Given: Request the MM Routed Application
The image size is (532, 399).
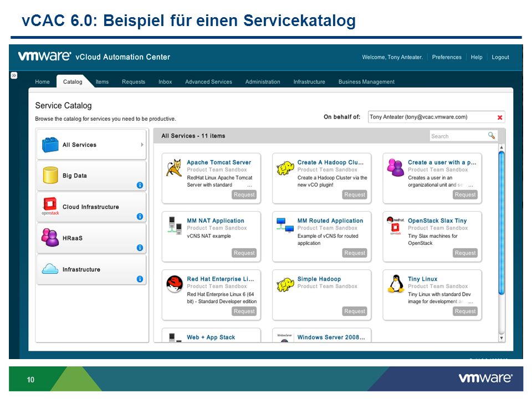Looking at the screenshot, I should 355,253.
